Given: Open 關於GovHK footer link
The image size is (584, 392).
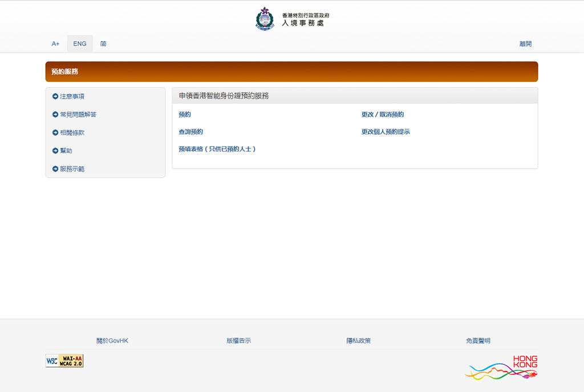Looking at the screenshot, I should pos(112,341).
